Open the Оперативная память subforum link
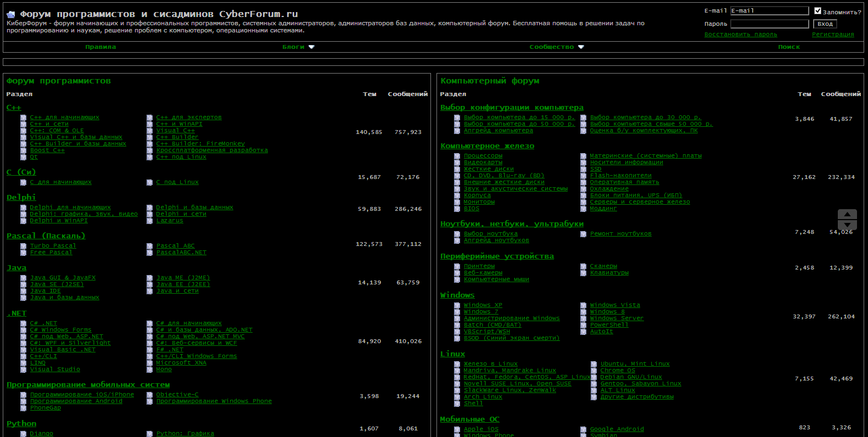This screenshot has width=868, height=437. click(x=625, y=182)
